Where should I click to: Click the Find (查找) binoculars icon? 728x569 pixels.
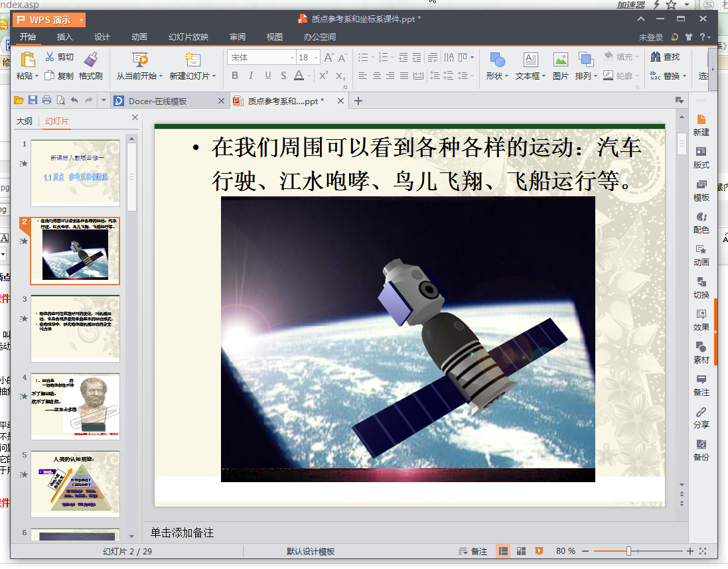(x=655, y=56)
